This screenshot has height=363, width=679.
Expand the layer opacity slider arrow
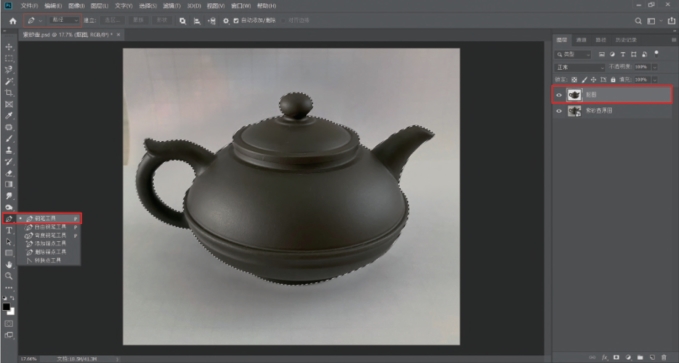coord(655,67)
